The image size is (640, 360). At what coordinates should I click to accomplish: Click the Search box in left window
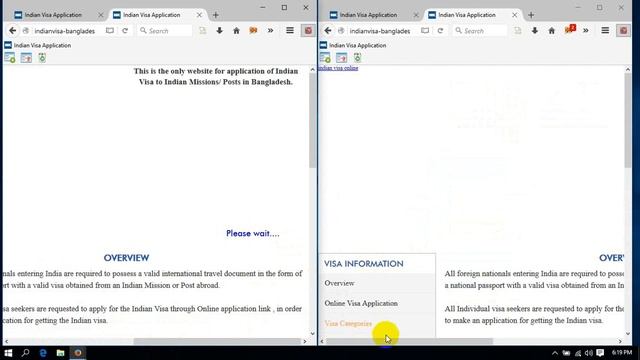[164, 31]
